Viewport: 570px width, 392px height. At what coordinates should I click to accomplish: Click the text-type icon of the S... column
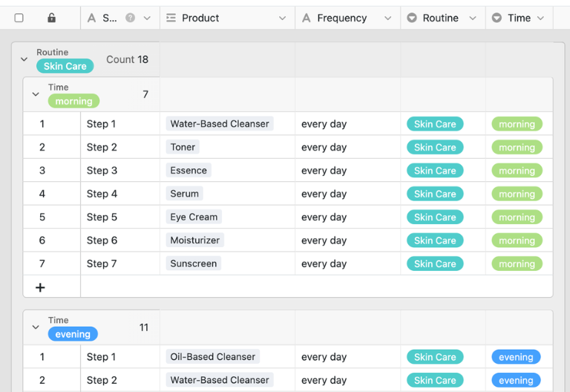click(91, 18)
